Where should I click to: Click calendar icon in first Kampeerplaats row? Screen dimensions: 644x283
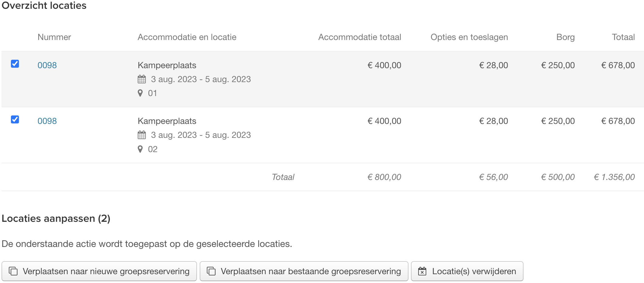[x=142, y=79]
